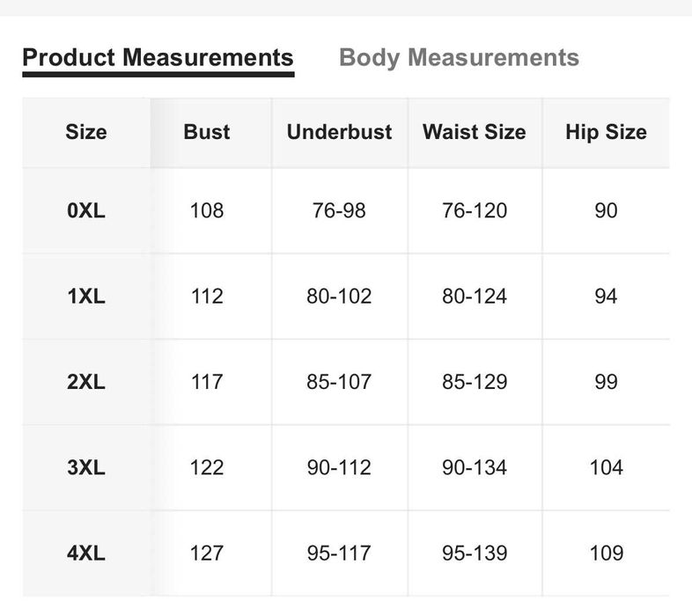Image resolution: width=692 pixels, height=616 pixels.
Task: Click the 3XL hip value 104
Action: coord(606,467)
